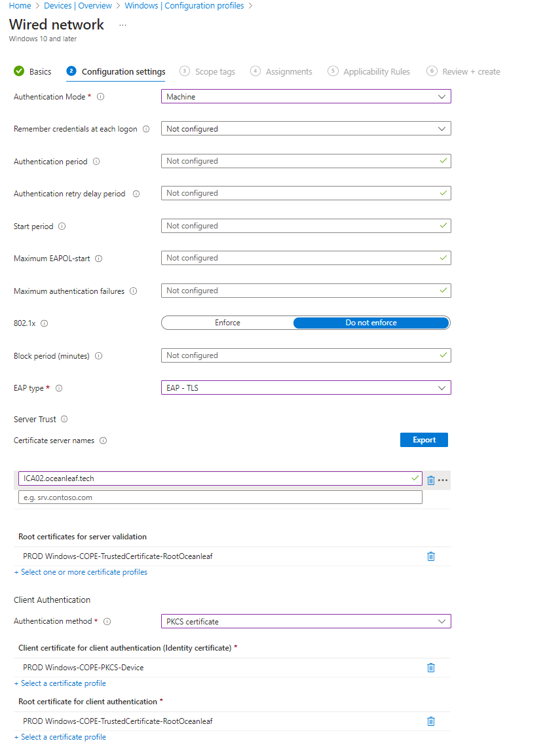Set 802.1x to Enforce

click(x=227, y=323)
